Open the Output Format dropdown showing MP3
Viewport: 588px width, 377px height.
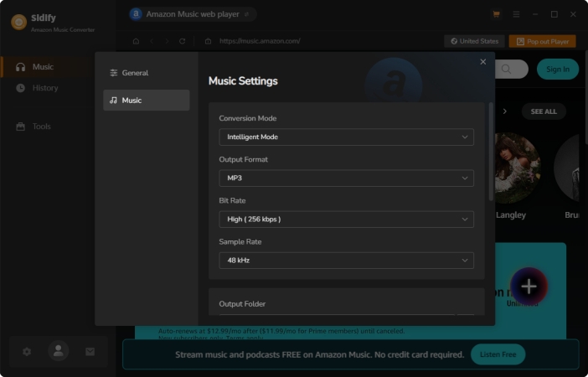pyautogui.click(x=346, y=178)
